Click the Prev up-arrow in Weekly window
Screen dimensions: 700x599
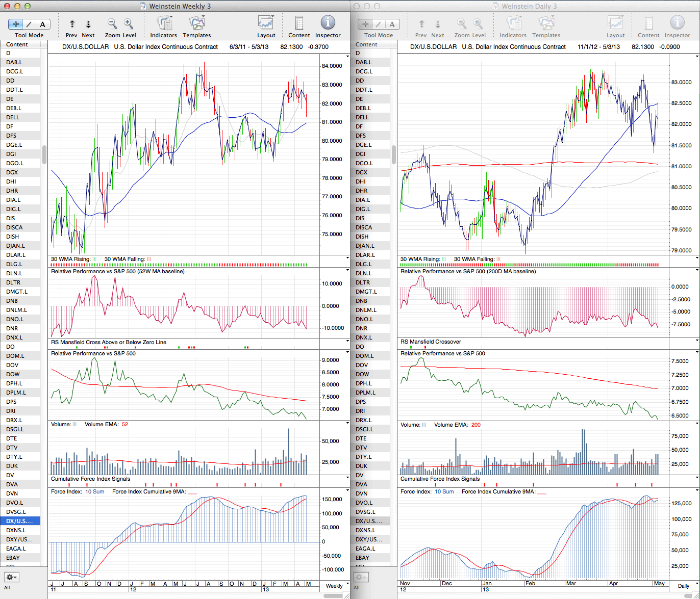[72, 24]
